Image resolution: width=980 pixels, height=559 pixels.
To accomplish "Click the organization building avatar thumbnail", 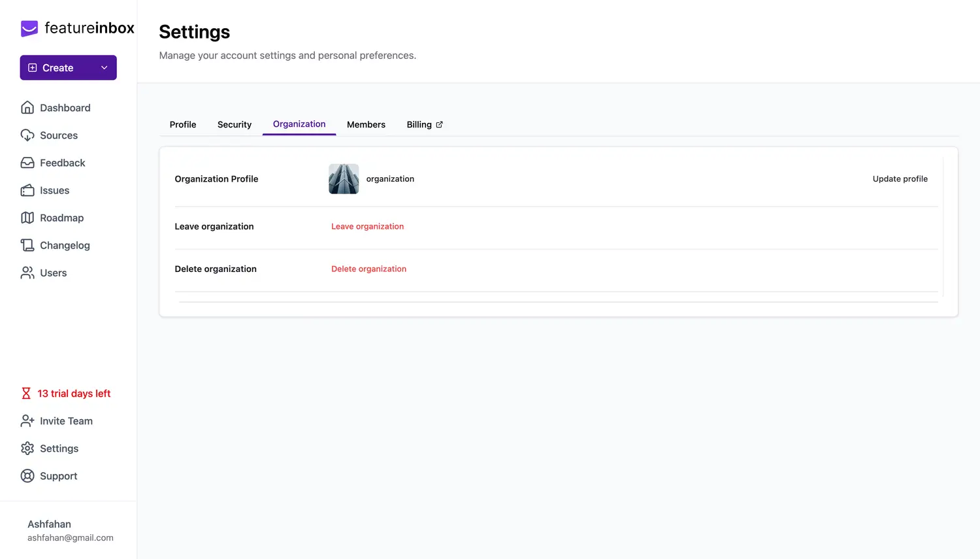I will click(344, 179).
